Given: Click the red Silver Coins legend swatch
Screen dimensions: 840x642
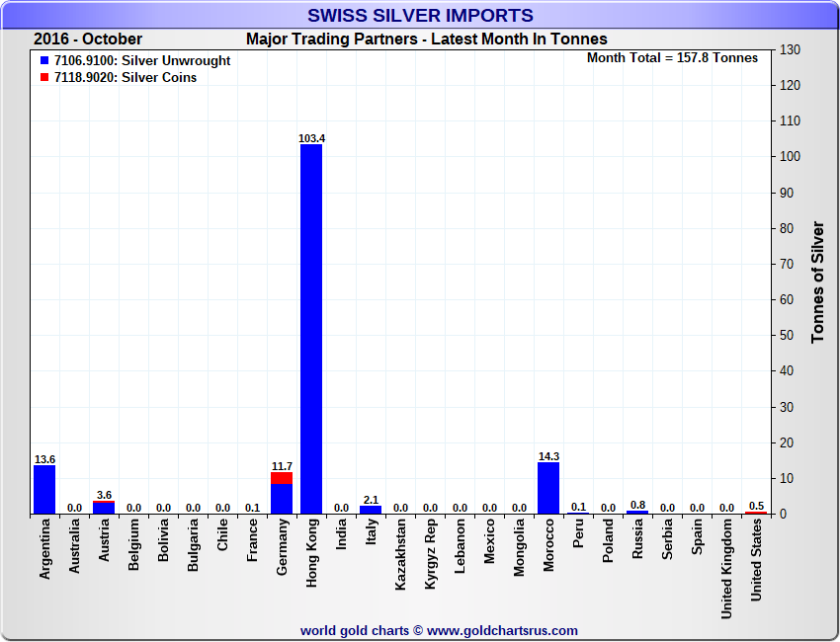Looking at the screenshot, I should [43, 78].
